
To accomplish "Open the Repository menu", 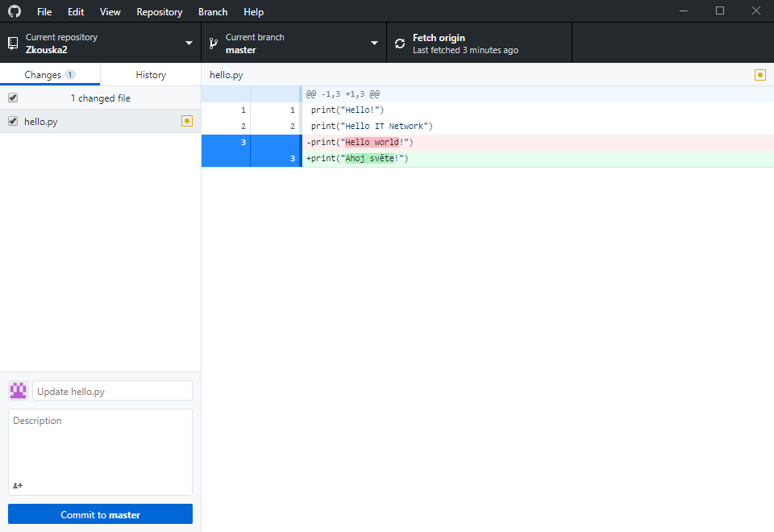I will (159, 11).
